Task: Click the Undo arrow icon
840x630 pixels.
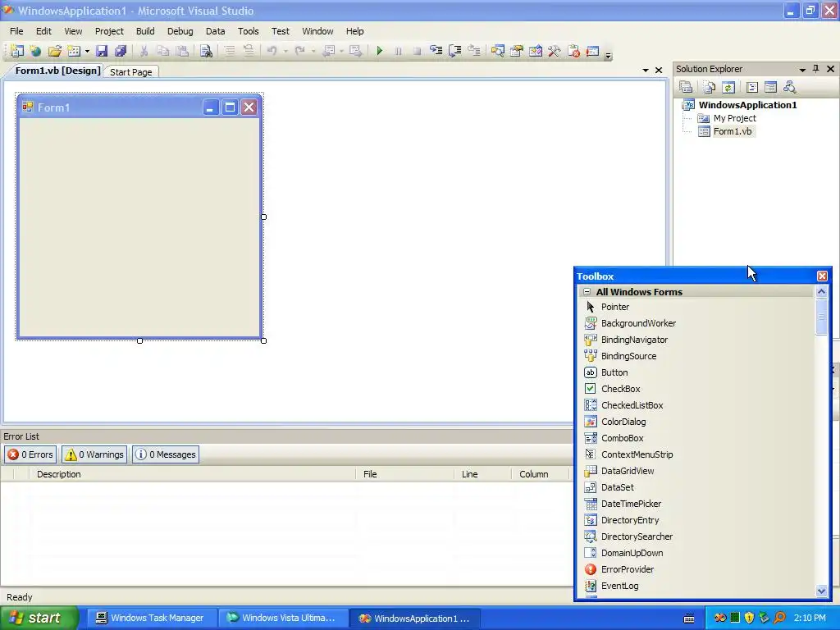Action: [272, 51]
